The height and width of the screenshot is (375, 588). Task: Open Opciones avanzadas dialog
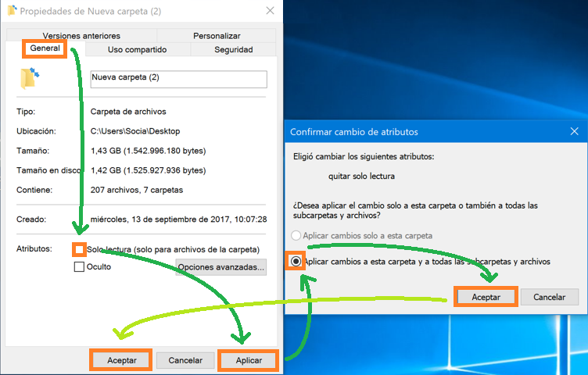221,267
